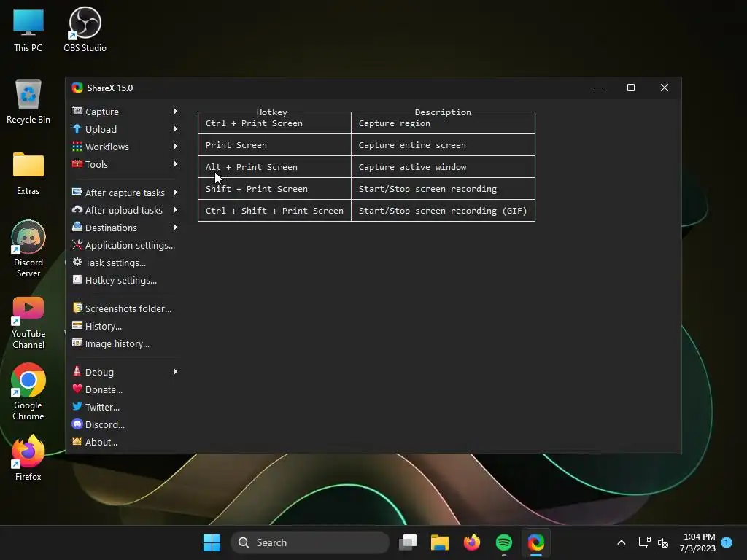Open OBS Studio desktop shortcut
Viewport: 747px width, 560px height.
[85, 29]
